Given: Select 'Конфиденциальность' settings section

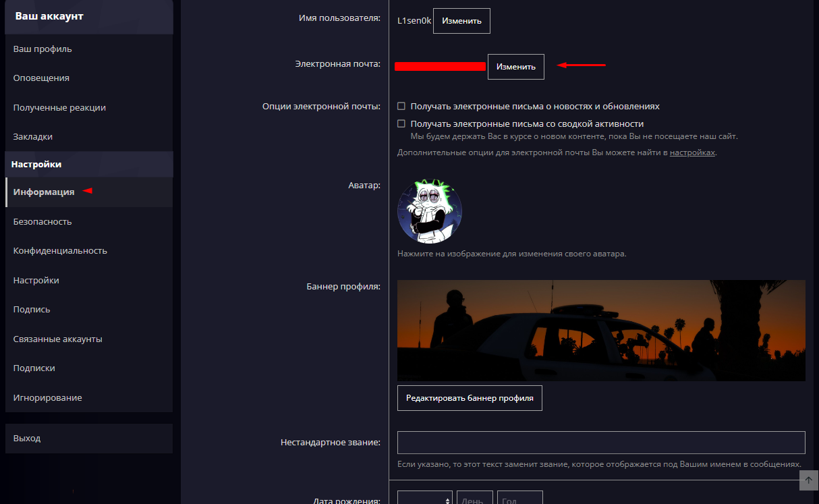Looking at the screenshot, I should (60, 250).
